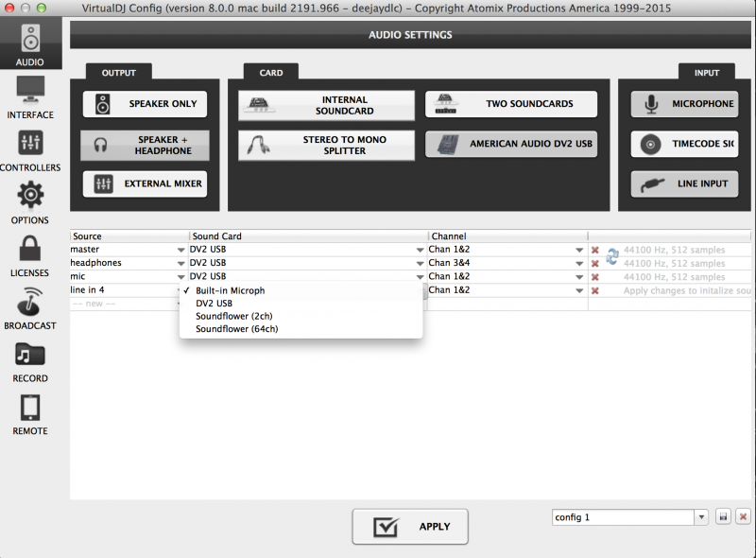Viewport: 756px width, 558px height.
Task: Click the blue refresh arrows icon
Action: click(612, 256)
